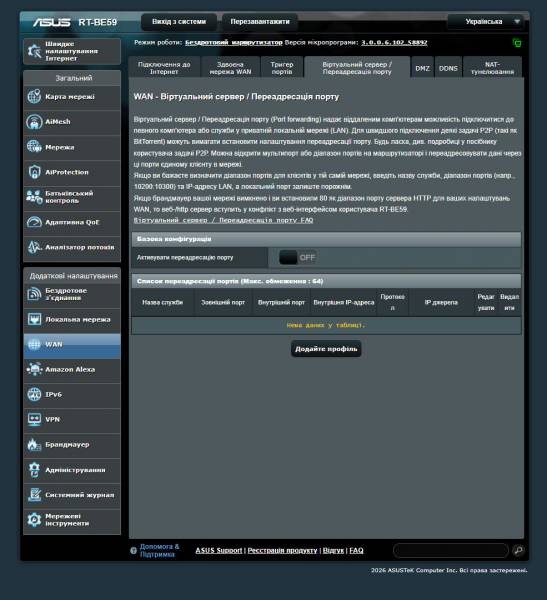547x600 pixels.
Task: Enable the port forwarding OFF switch
Action: click(x=297, y=258)
